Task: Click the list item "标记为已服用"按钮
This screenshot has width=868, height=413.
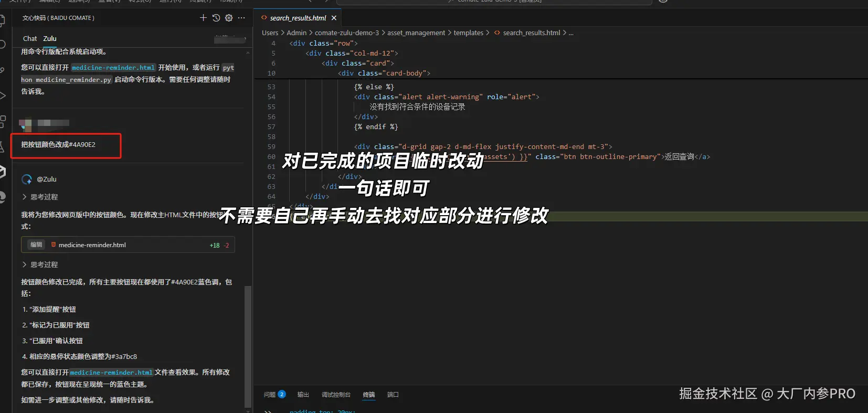Action: click(56, 325)
